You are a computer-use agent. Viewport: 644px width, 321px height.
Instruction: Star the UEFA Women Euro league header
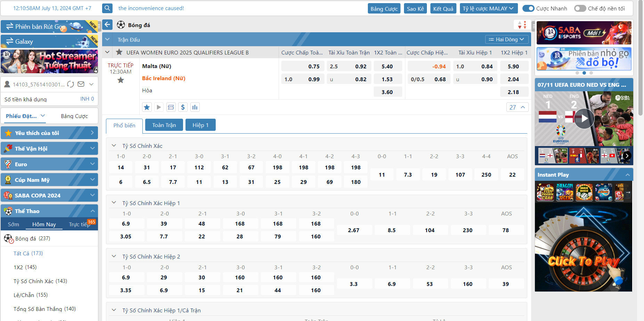click(x=119, y=52)
